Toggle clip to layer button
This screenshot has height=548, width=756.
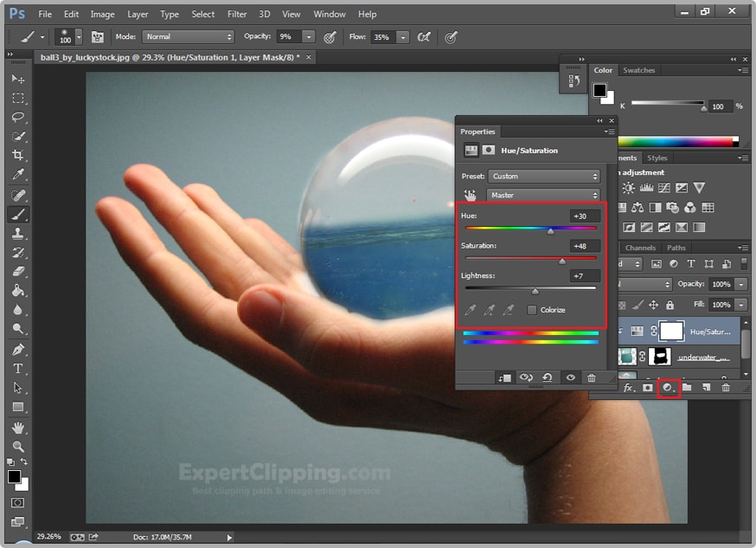pos(503,377)
